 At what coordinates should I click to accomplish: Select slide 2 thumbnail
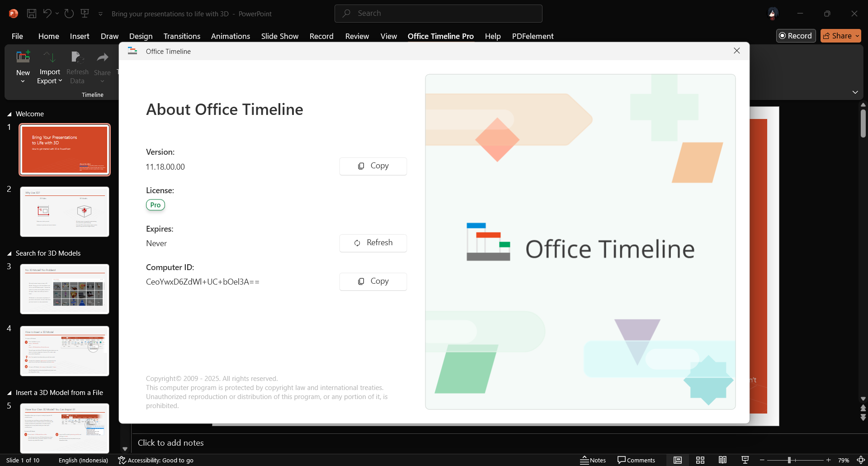point(65,212)
